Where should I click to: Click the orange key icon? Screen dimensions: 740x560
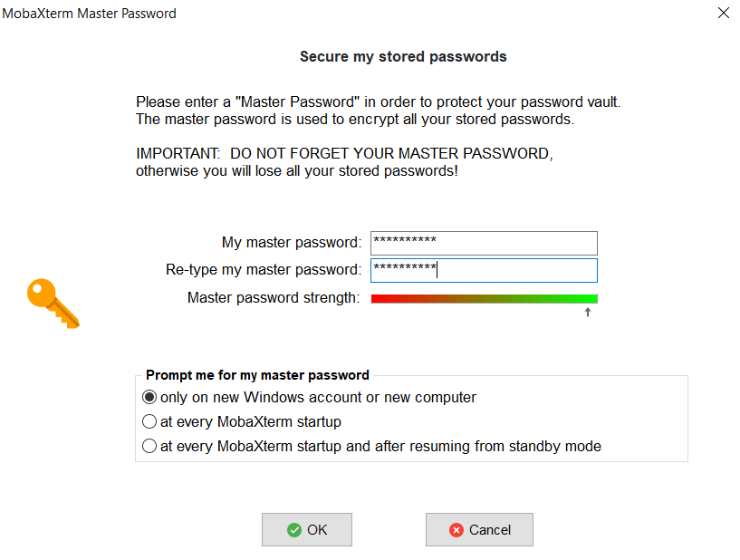coord(53,303)
